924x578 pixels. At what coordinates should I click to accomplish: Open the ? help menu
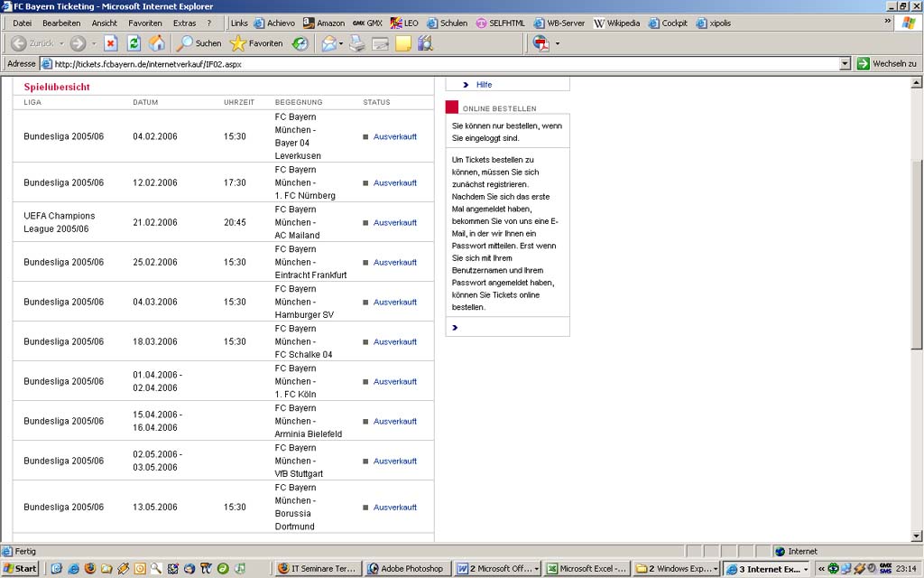tap(208, 23)
